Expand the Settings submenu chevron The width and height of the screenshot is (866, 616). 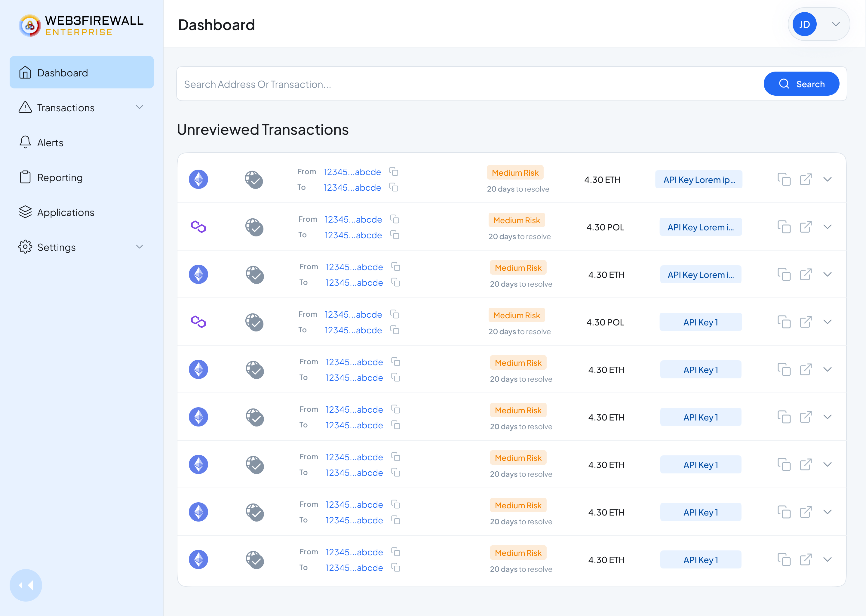(140, 247)
